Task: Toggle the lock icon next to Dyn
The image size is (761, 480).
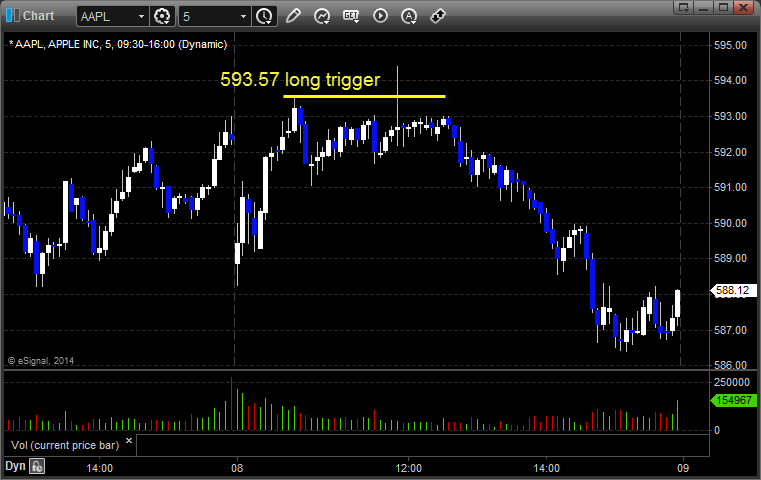Action: tap(37, 466)
